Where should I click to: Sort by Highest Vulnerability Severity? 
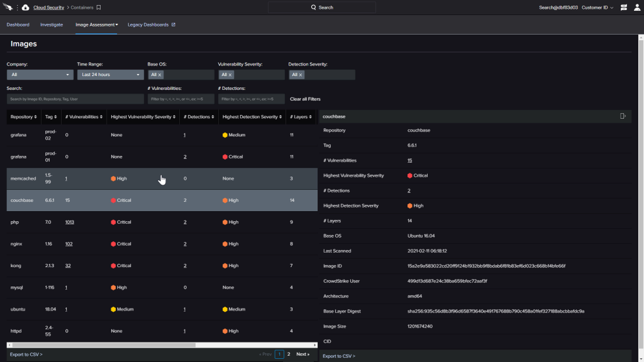143,117
